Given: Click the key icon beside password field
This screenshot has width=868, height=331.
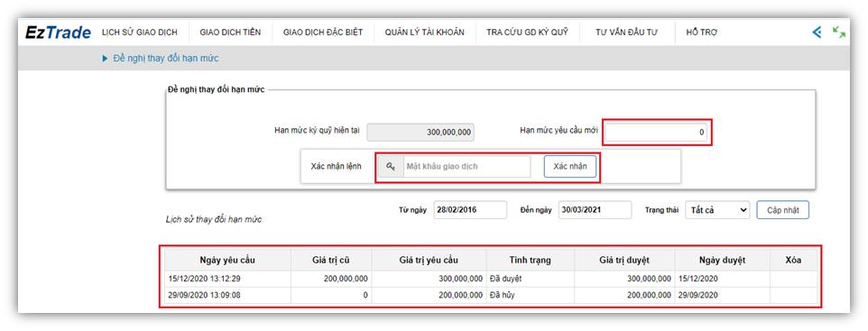Looking at the screenshot, I should pyautogui.click(x=392, y=166).
